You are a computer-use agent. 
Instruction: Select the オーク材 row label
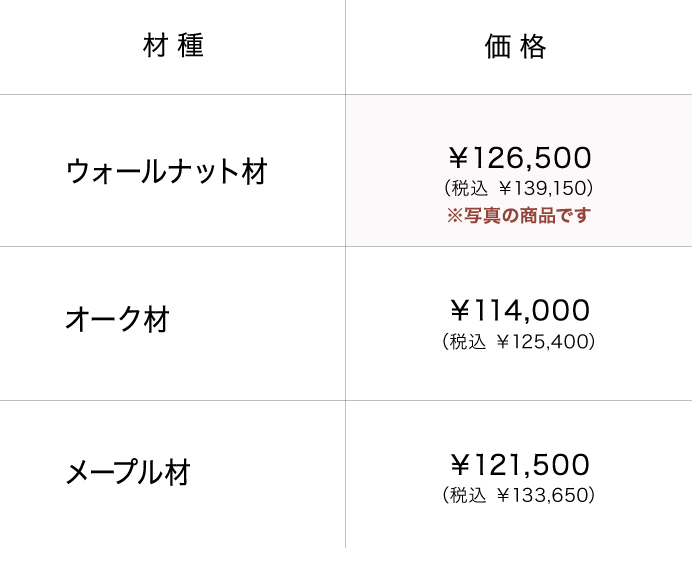(117, 320)
